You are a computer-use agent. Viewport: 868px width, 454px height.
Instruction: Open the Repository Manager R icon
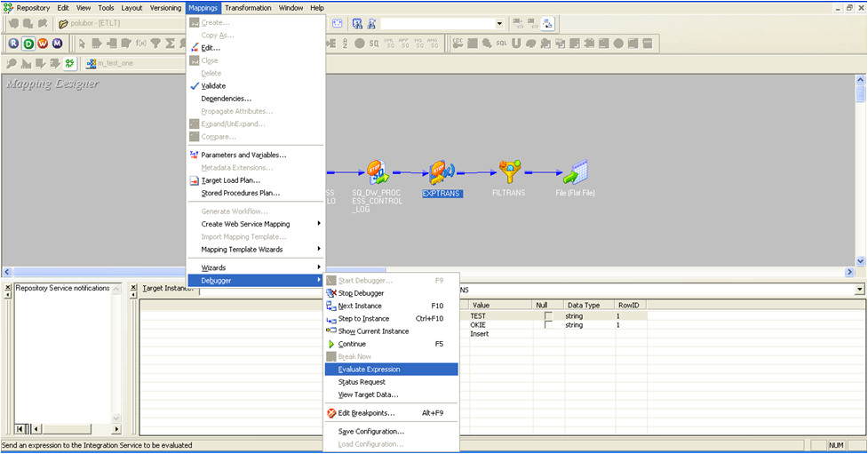coord(13,44)
